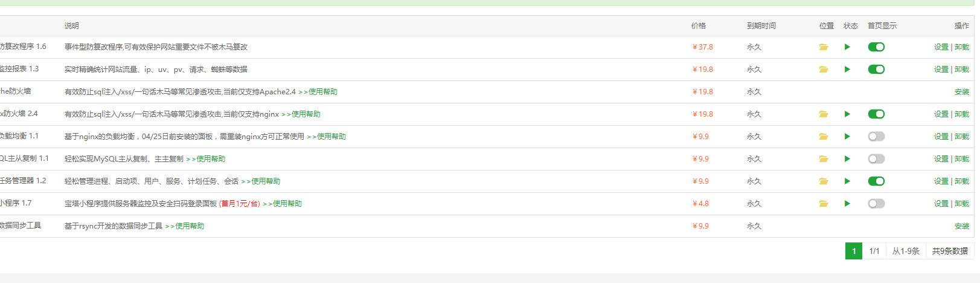This screenshot has height=283, width=980.
Task: Open folder icon in the 小程序 1.7 row
Action: point(824,204)
